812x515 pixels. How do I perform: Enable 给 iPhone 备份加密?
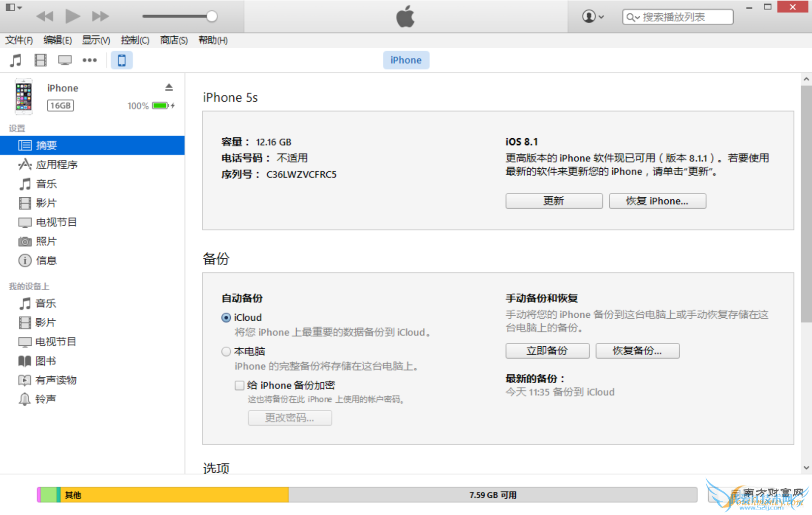point(240,385)
